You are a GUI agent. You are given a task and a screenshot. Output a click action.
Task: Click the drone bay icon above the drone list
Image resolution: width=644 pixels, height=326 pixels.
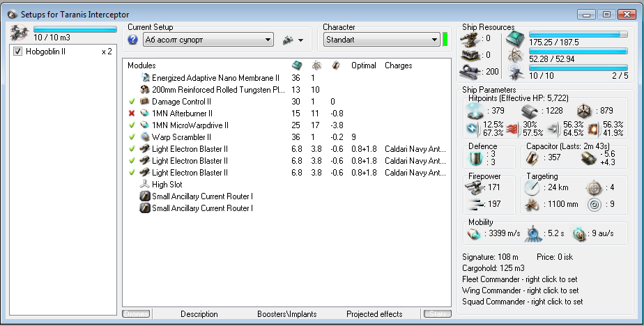(19, 33)
